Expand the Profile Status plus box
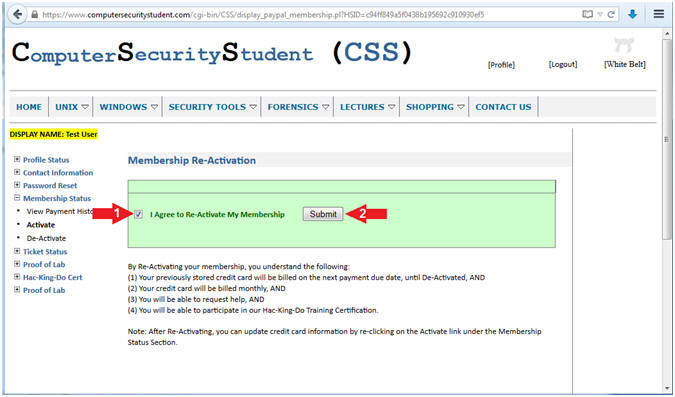The image size is (675, 397). 17,159
